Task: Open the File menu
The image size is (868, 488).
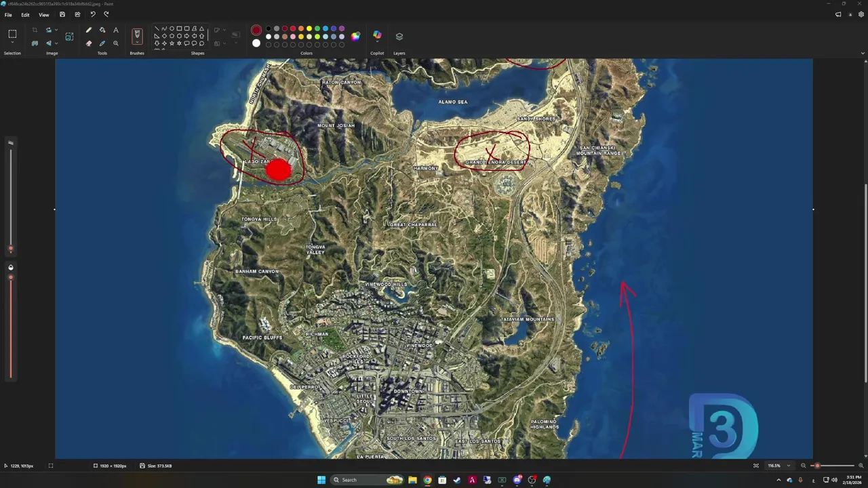Action: tap(8, 14)
